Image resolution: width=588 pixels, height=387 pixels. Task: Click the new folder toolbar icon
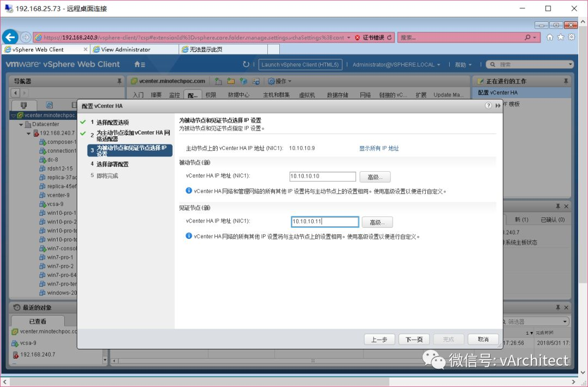[231, 81]
